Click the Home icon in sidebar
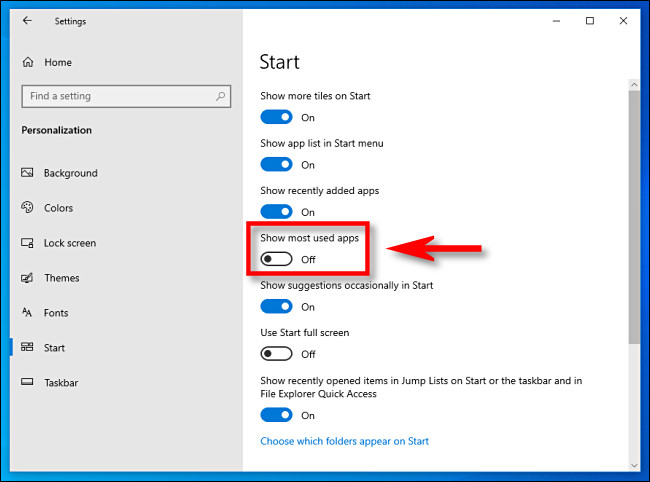 click(27, 62)
